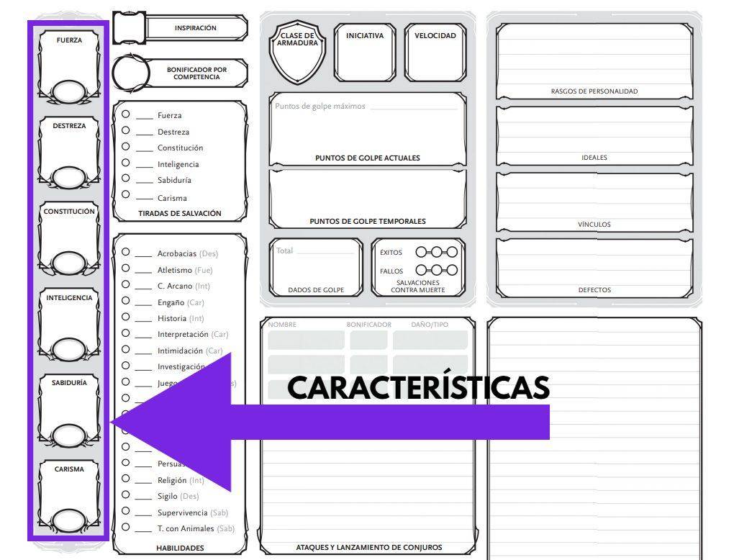Toggle the Acrobacias skill proficiency circle
734x560 pixels.
point(126,253)
